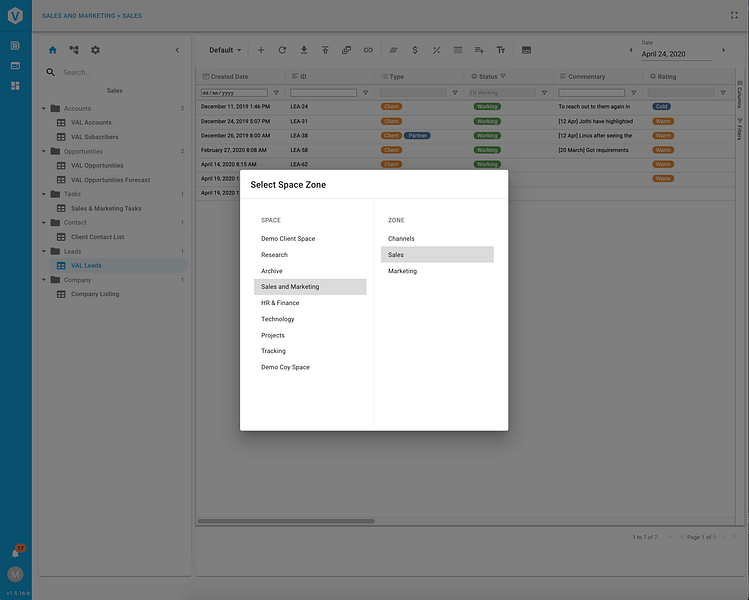Click the fullscreen icon at top right
This screenshot has width=749, height=600.
point(734,15)
